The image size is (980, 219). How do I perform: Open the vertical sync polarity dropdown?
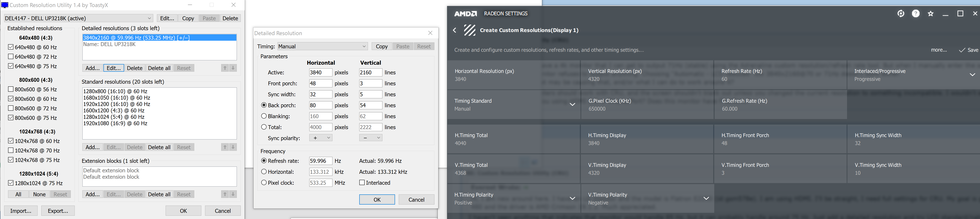point(370,138)
